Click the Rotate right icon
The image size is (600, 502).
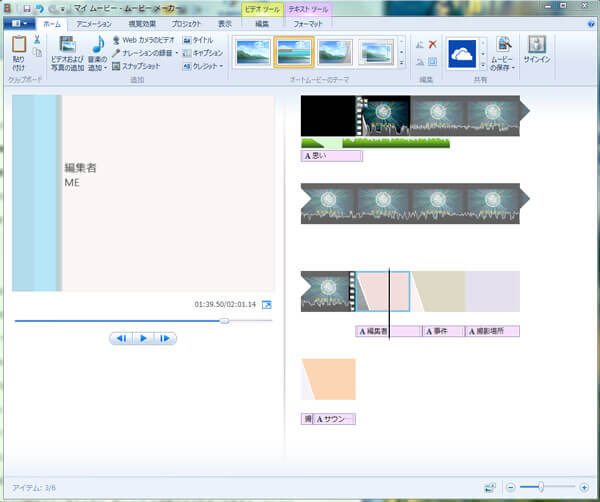[420, 62]
